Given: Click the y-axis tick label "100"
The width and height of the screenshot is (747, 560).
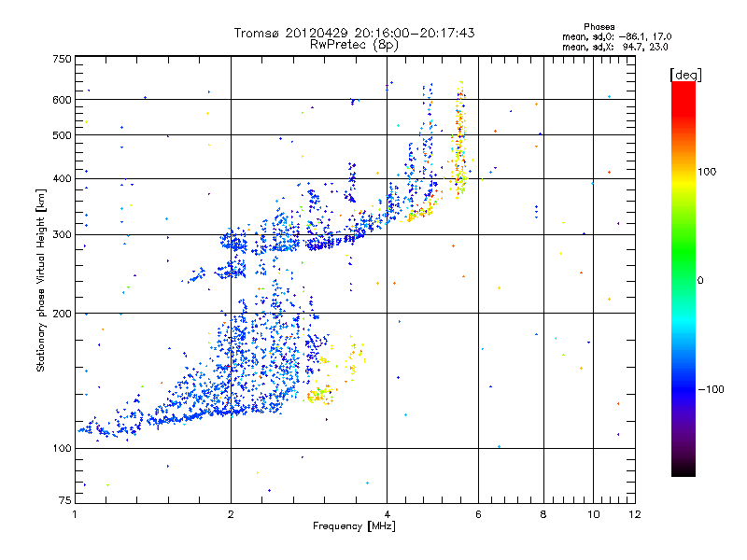Looking at the screenshot, I should click(62, 449).
